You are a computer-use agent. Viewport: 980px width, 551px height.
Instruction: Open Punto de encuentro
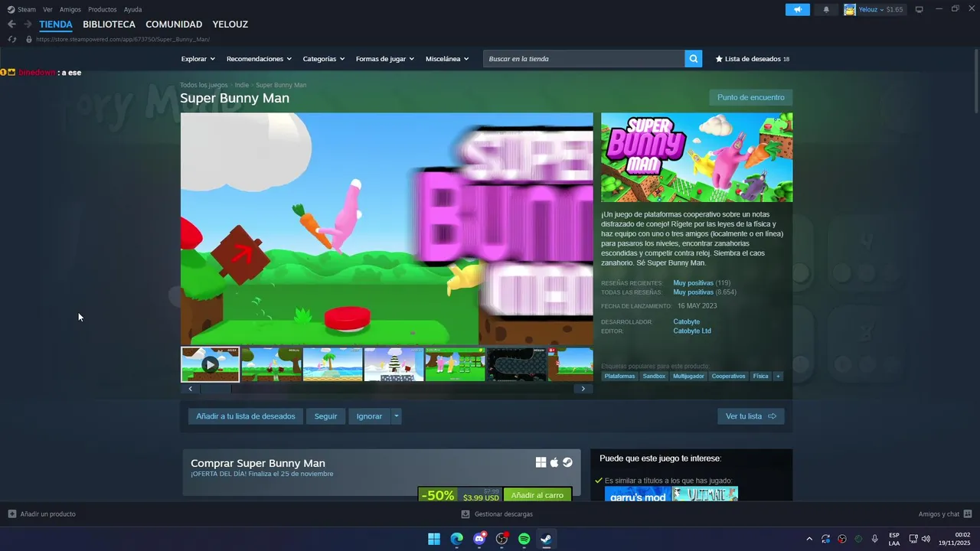pos(750,97)
